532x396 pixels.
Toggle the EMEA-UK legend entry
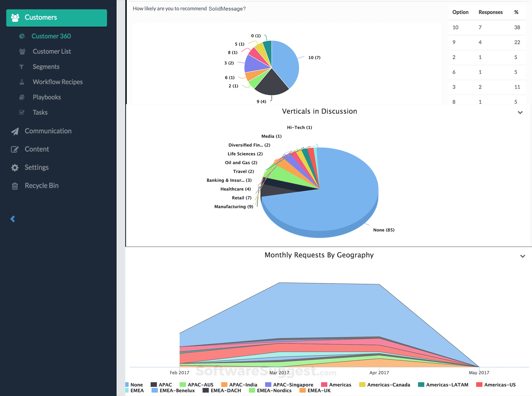point(319,391)
